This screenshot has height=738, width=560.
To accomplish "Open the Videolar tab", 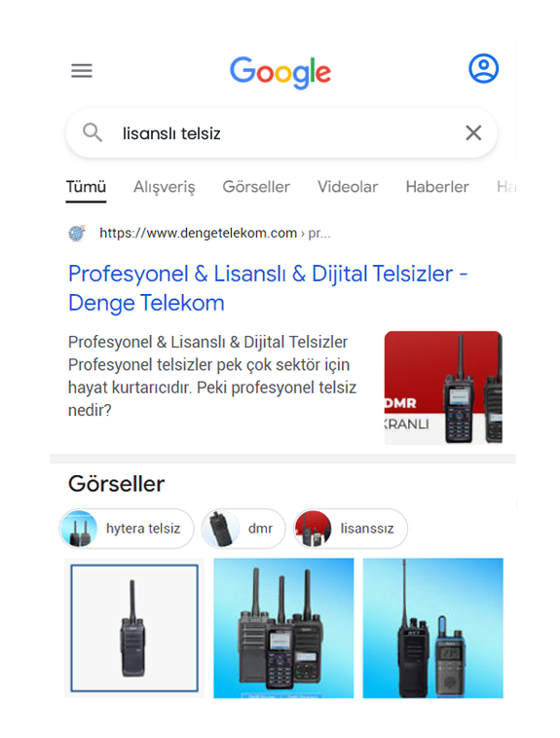I will pos(348,187).
